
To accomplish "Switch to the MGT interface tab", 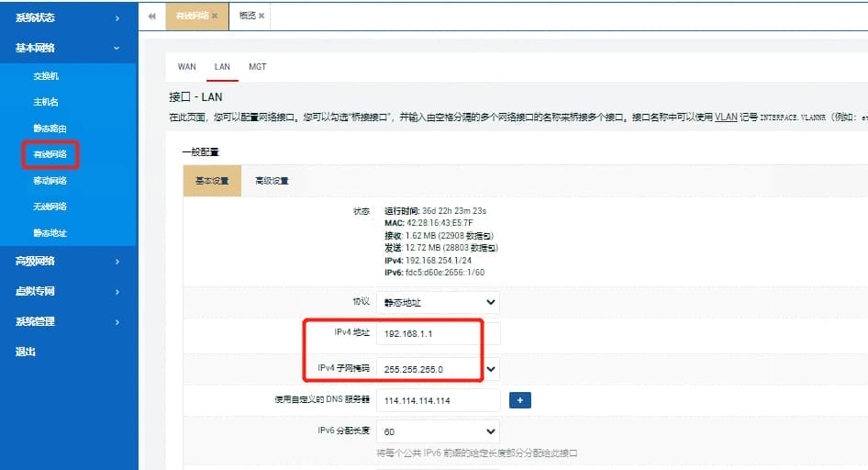I will click(258, 67).
